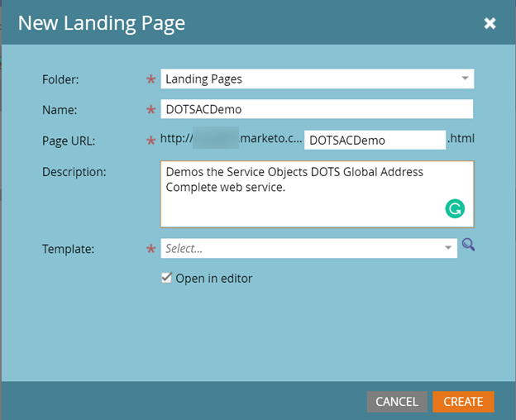Focus the Description text area
Screen dimensions: 516x420
tap(318, 194)
